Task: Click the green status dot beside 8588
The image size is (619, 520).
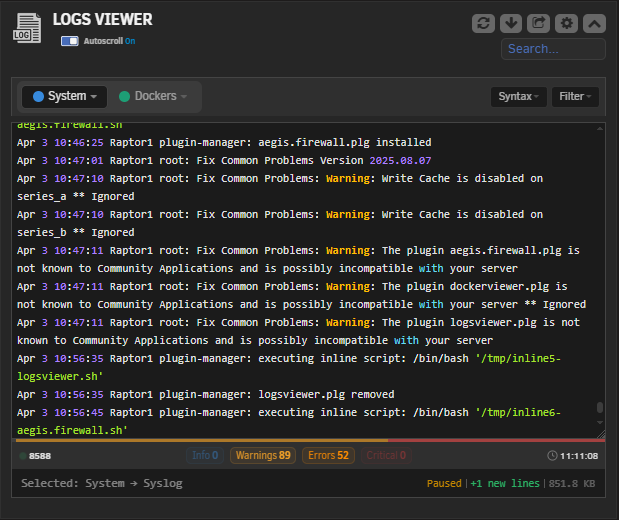Action: coord(23,456)
